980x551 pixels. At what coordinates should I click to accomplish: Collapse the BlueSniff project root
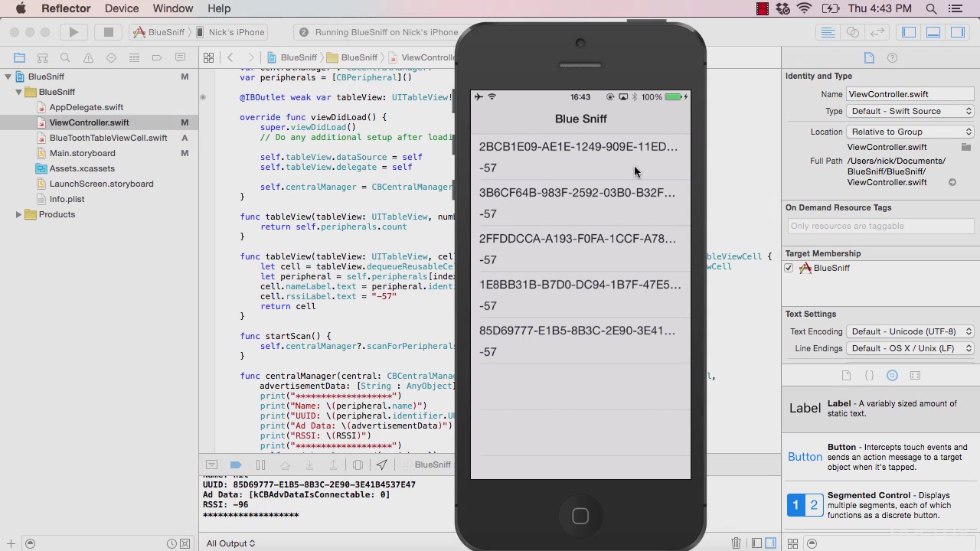8,77
